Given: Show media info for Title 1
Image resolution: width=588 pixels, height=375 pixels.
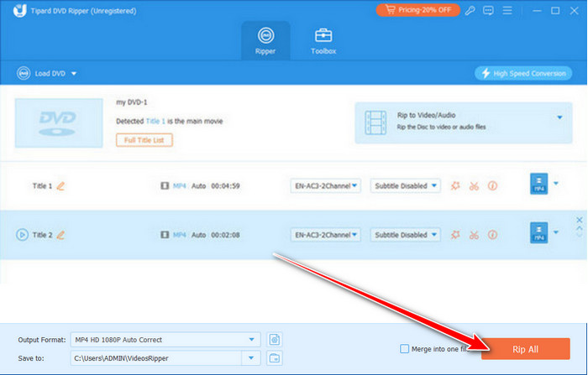Looking at the screenshot, I should pos(493,186).
